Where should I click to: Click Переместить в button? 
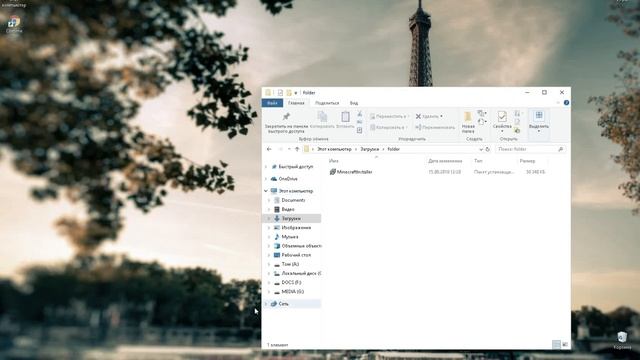(x=389, y=116)
